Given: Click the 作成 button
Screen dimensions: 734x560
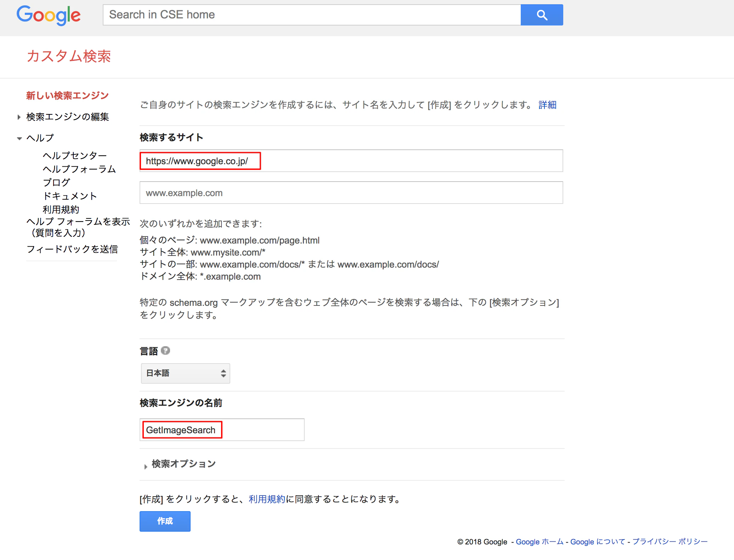Looking at the screenshot, I should (x=165, y=521).
